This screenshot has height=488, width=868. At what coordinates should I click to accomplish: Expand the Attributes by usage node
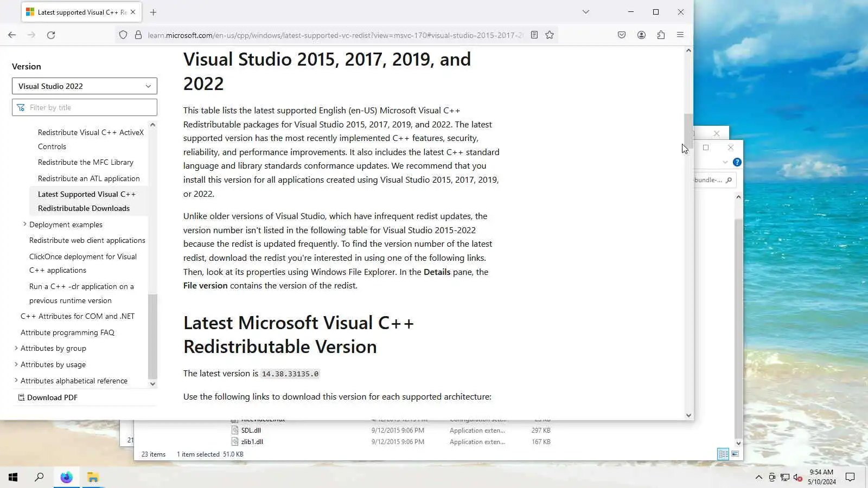[x=16, y=364]
